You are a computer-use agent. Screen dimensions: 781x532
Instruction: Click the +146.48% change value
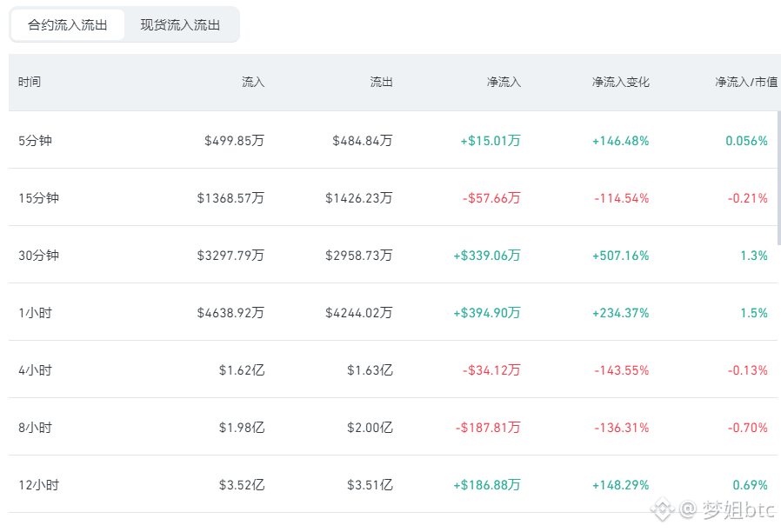pyautogui.click(x=621, y=141)
